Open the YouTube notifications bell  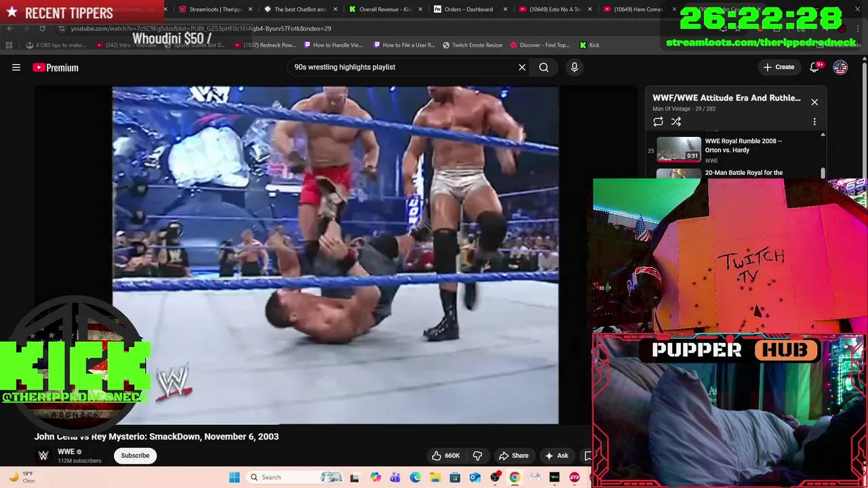[x=815, y=67]
